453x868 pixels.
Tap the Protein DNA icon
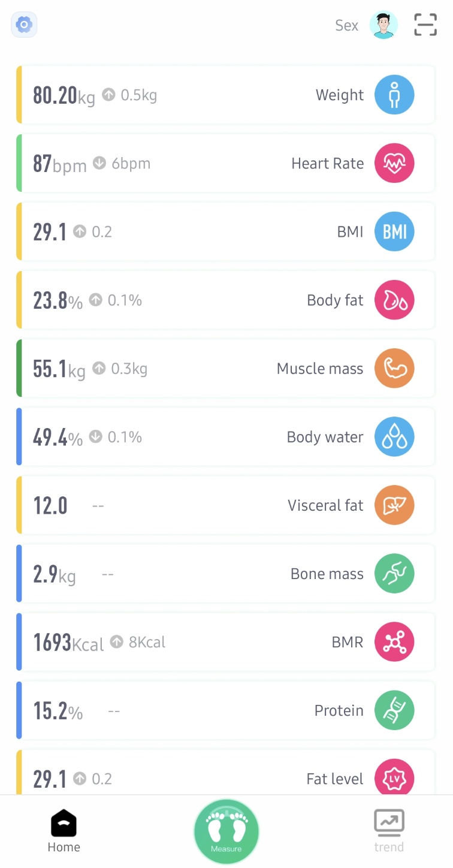tap(394, 710)
